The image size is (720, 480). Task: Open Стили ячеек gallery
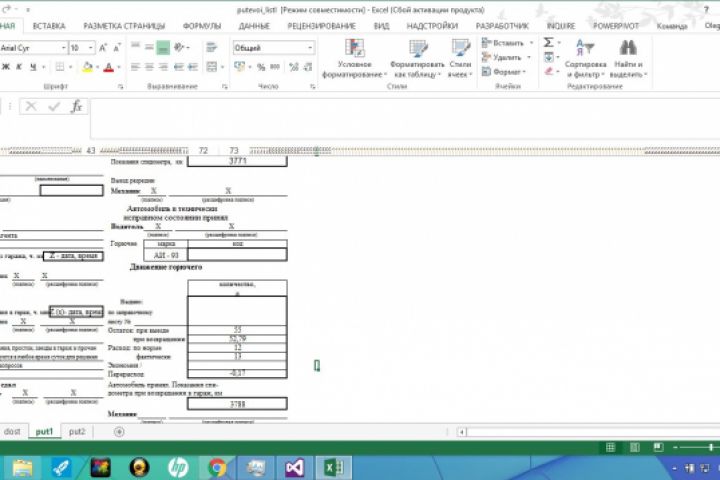tap(460, 58)
